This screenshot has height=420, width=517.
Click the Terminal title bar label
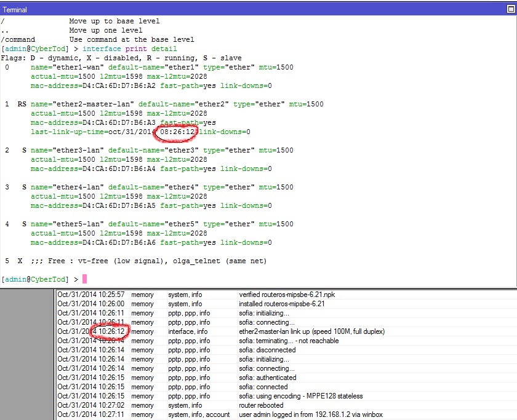pyautogui.click(x=15, y=10)
